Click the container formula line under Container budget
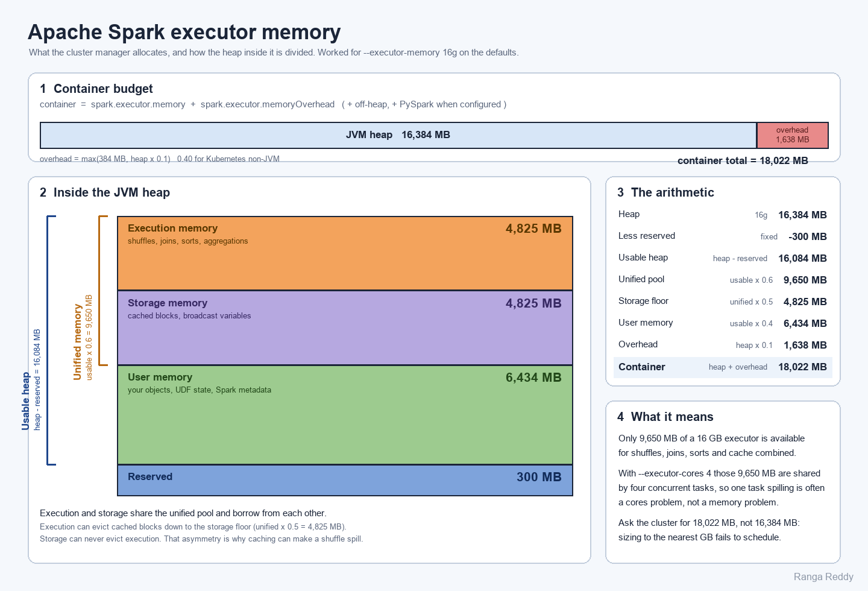The width and height of the screenshot is (868, 591). coord(273,104)
